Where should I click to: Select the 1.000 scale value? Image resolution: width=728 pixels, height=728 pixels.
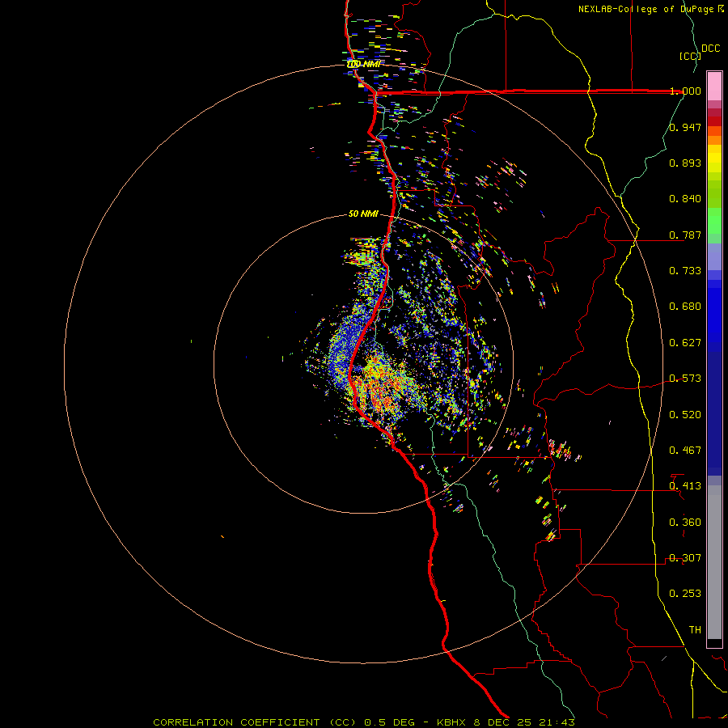[x=685, y=91]
